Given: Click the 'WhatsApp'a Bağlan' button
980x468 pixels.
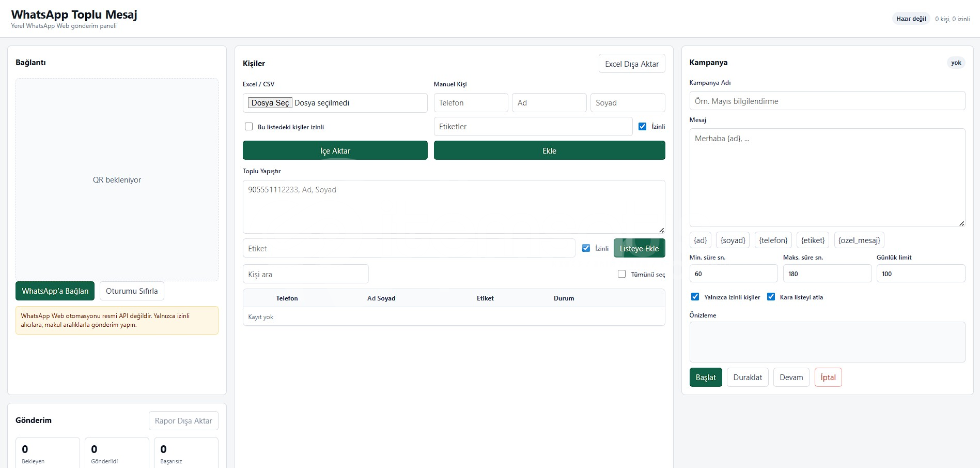Looking at the screenshot, I should tap(55, 291).
